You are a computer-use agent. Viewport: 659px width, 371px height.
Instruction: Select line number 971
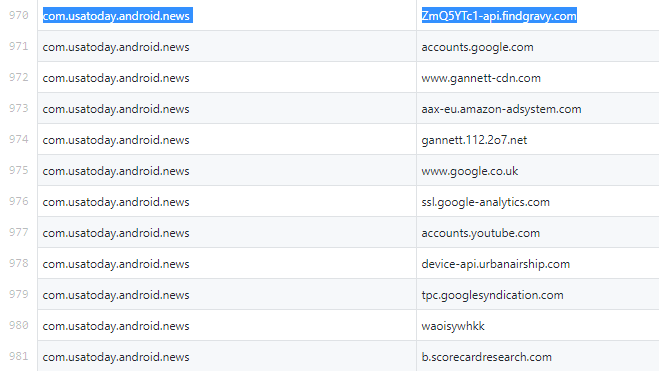click(x=18, y=46)
